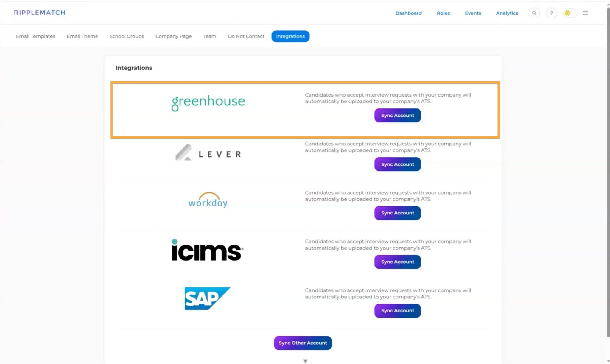Switch to Email Theme tab
The height and width of the screenshot is (364, 610).
tap(82, 36)
